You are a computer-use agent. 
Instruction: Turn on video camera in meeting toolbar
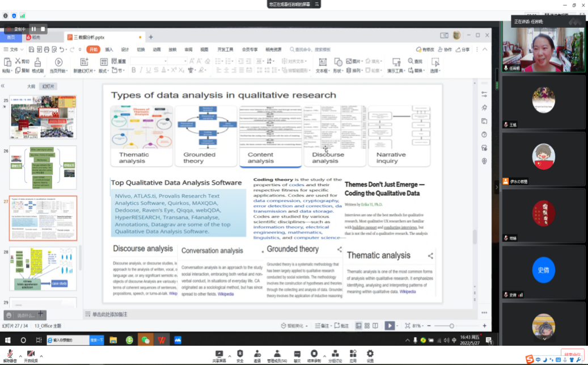pos(31,354)
